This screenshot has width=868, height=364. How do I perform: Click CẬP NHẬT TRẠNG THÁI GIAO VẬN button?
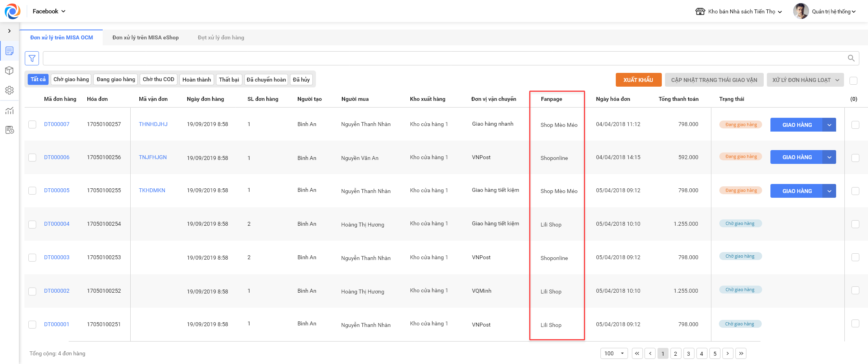(714, 80)
